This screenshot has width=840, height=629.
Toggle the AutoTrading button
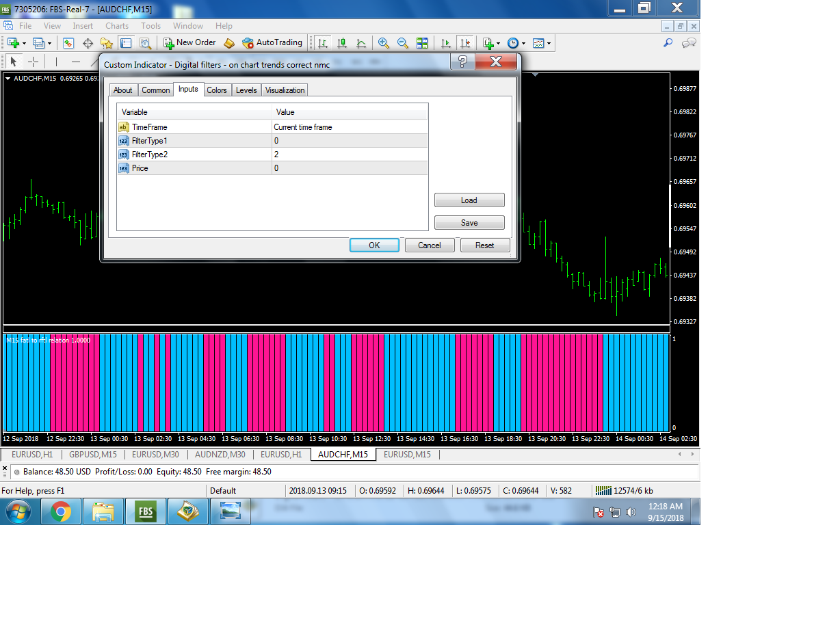(272, 43)
